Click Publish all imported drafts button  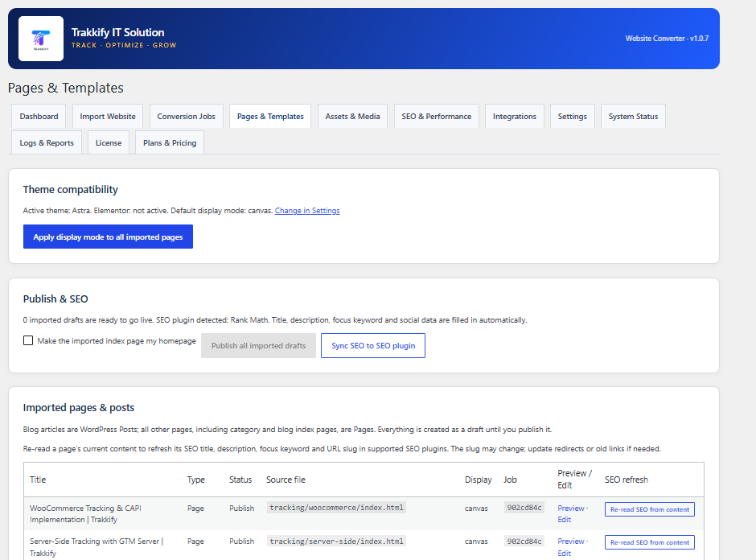click(258, 346)
